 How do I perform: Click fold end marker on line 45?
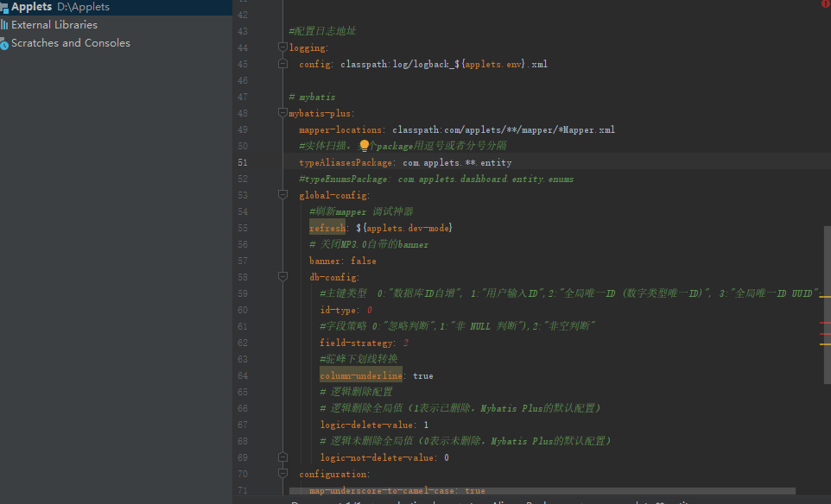tap(282, 64)
